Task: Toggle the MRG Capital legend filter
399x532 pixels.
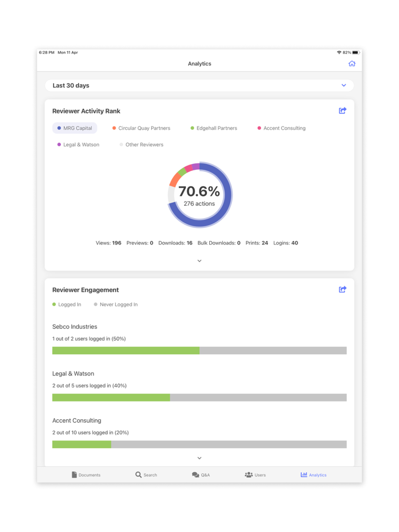Action: click(75, 128)
